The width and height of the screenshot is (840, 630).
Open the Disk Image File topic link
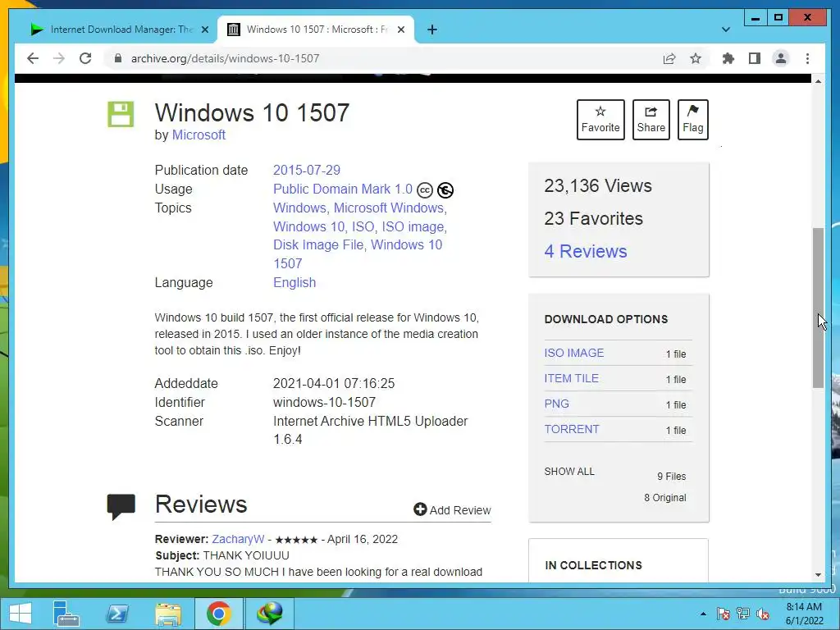318,244
